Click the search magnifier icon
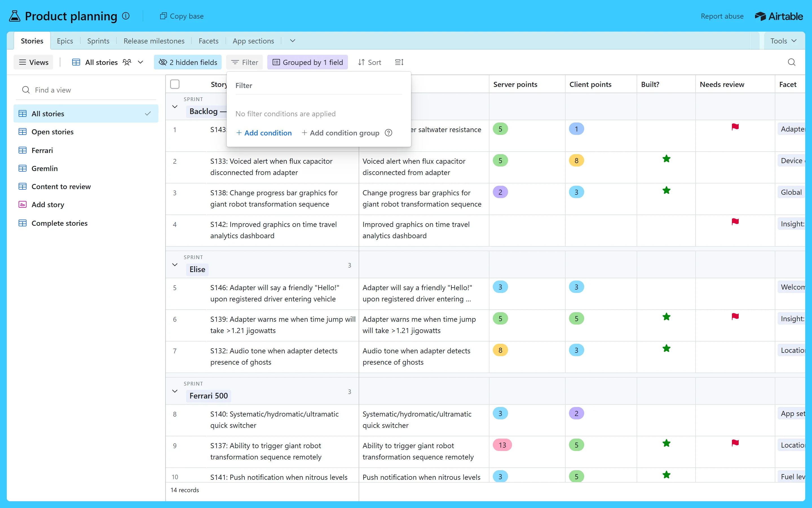 coord(791,62)
